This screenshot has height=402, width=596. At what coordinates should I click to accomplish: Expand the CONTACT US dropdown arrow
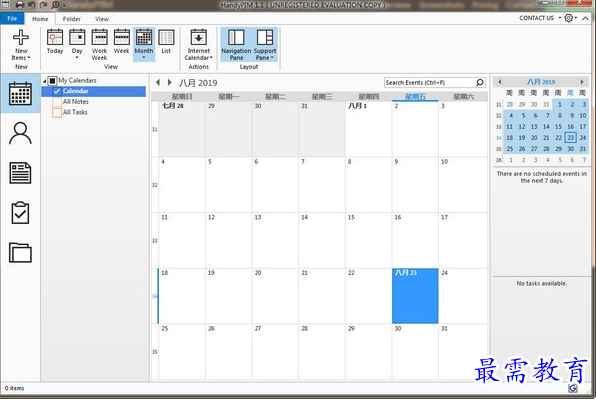coord(560,18)
